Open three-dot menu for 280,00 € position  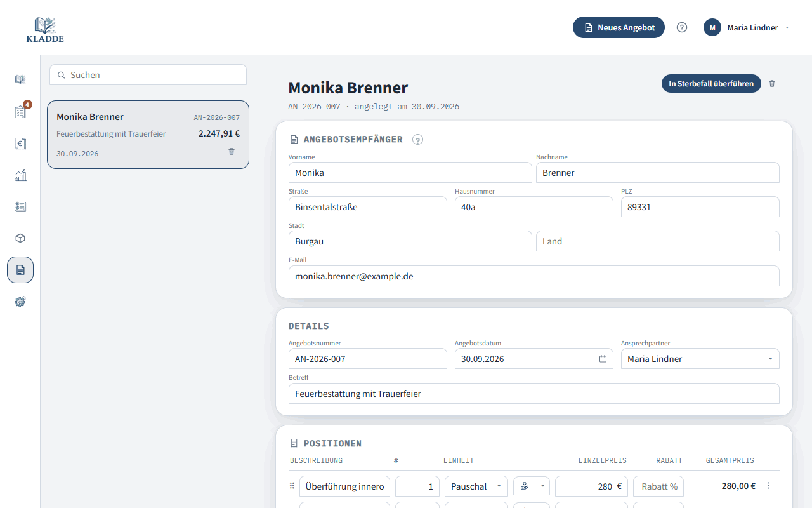[769, 486]
